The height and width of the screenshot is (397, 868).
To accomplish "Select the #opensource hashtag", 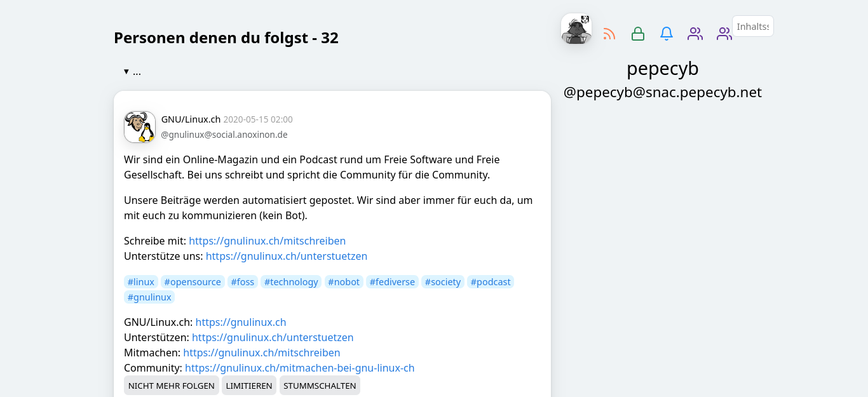I will [193, 282].
